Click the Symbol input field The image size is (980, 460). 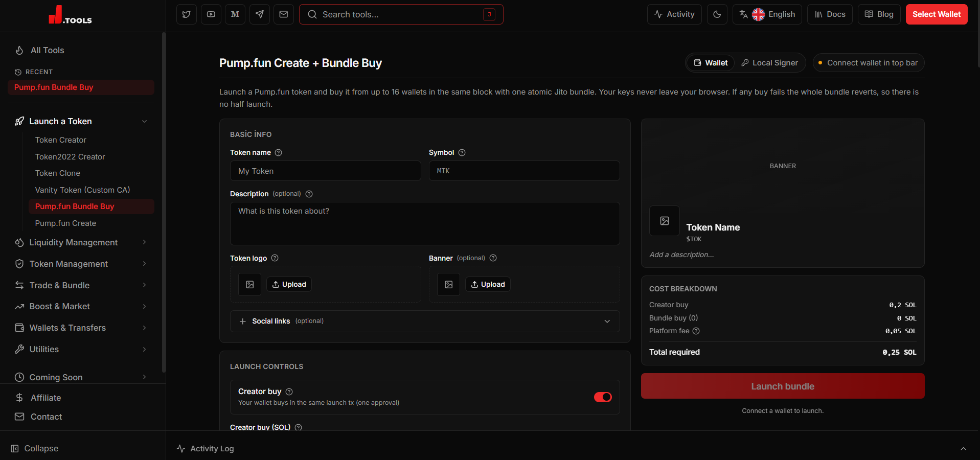click(524, 171)
